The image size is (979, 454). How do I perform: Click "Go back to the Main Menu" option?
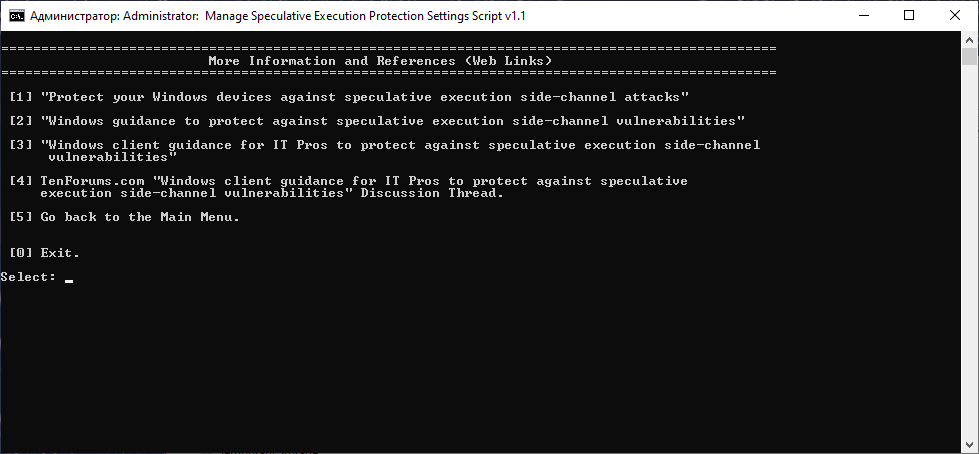coord(125,217)
